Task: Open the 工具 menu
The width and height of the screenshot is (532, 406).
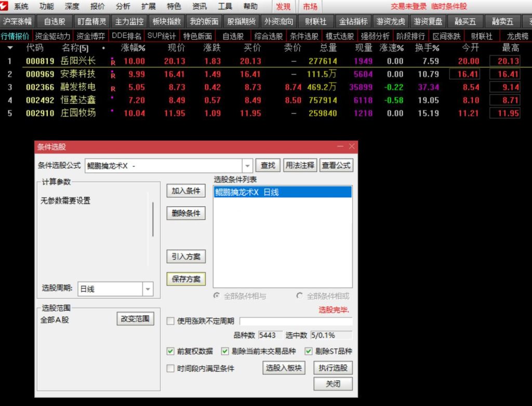Action: tap(225, 7)
